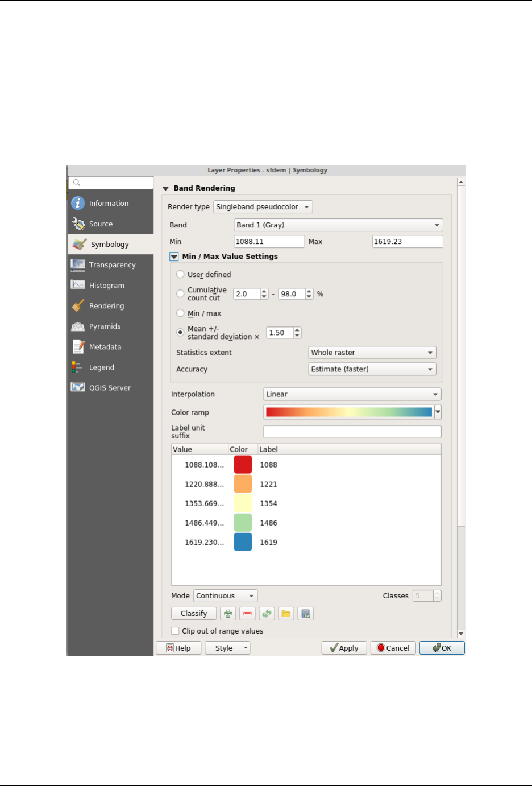This screenshot has height=786, width=532.
Task: Click the blue color swatch for 1619
Action: point(243,542)
